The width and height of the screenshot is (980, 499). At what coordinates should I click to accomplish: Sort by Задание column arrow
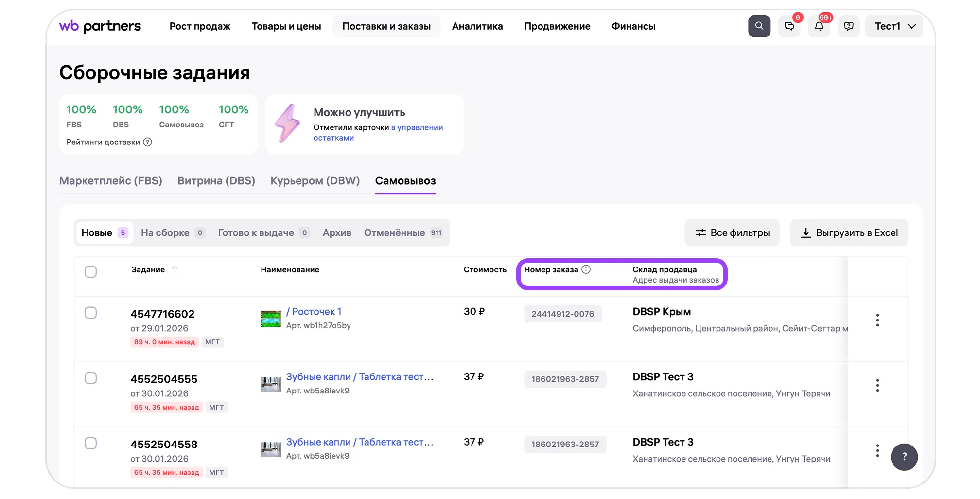click(175, 269)
